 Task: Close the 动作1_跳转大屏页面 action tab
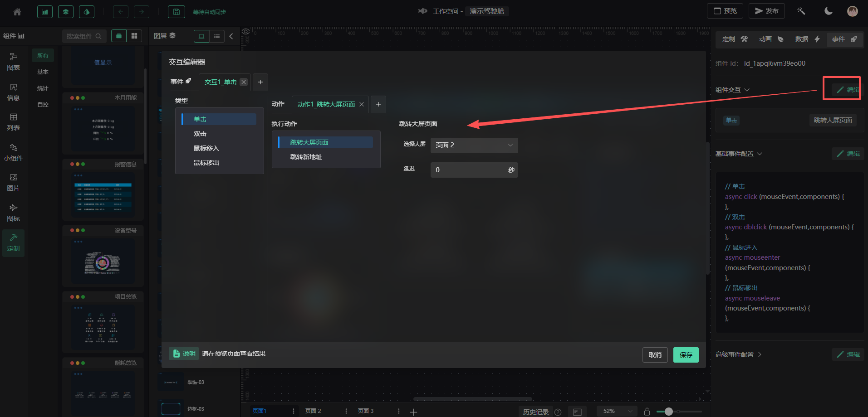tap(362, 104)
